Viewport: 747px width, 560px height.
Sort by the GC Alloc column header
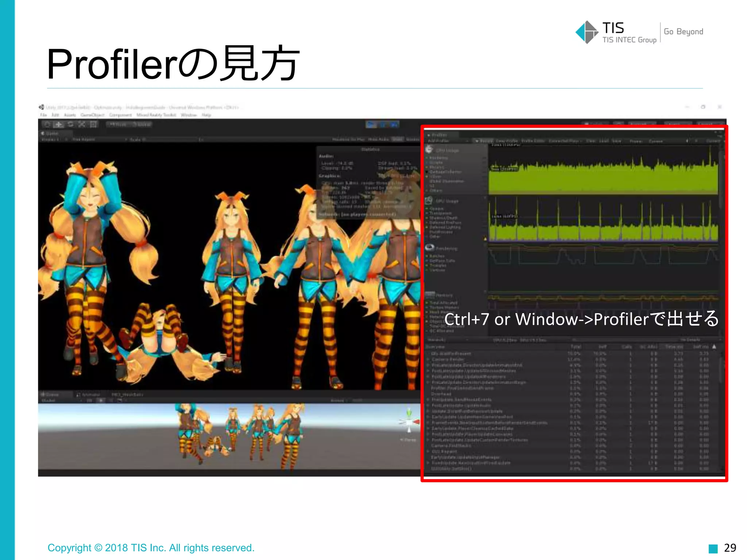coord(648,346)
